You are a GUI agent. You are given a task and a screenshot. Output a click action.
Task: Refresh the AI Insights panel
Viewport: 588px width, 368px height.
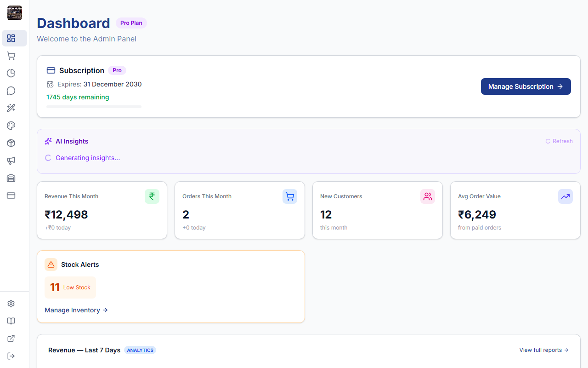click(559, 141)
